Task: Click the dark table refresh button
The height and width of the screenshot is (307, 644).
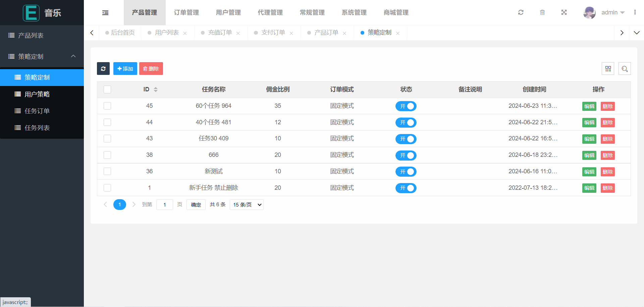Action: [x=103, y=69]
